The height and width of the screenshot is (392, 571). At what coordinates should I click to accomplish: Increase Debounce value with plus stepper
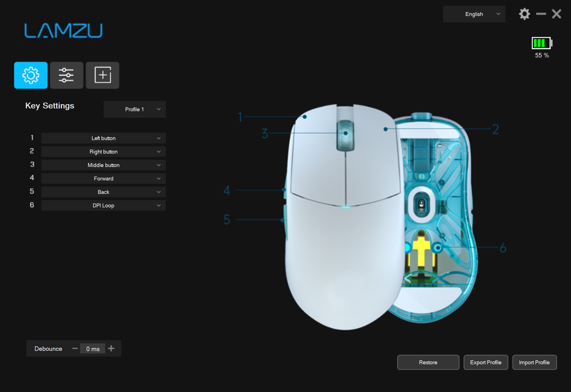point(111,349)
